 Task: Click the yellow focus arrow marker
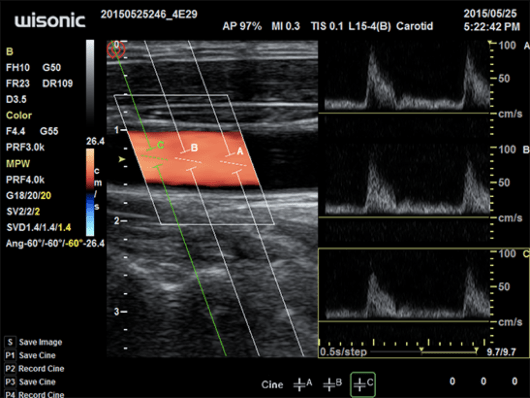point(122,159)
